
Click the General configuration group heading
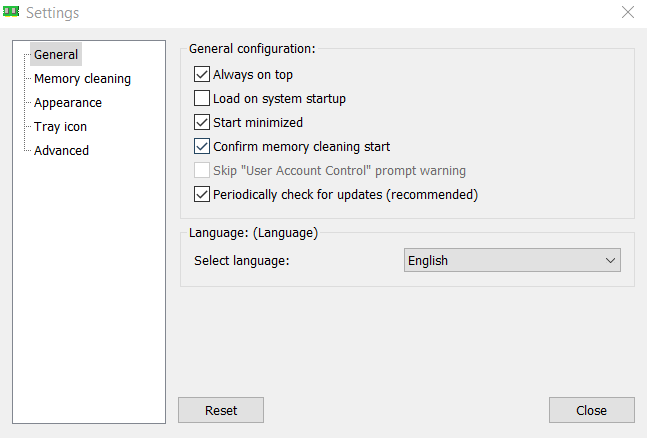(251, 48)
